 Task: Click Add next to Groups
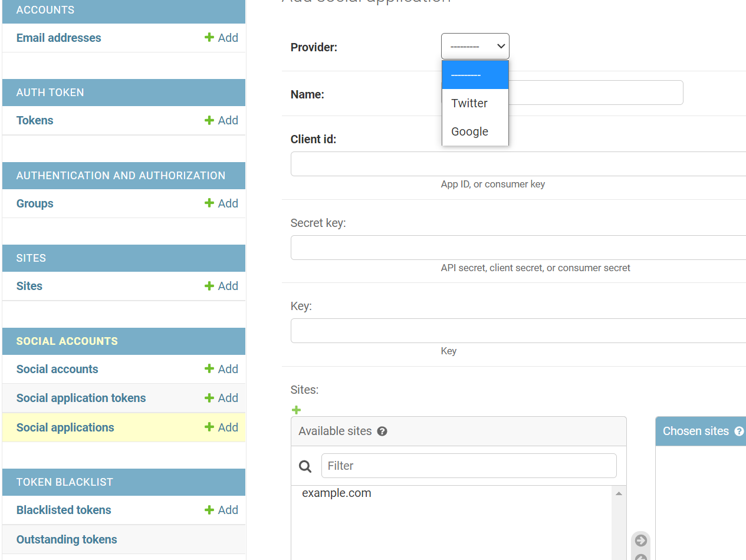pos(221,203)
